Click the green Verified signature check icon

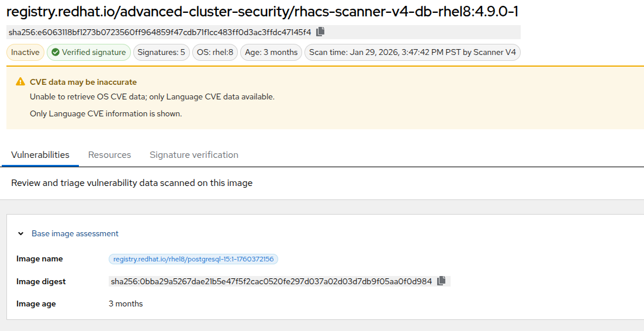click(55, 53)
